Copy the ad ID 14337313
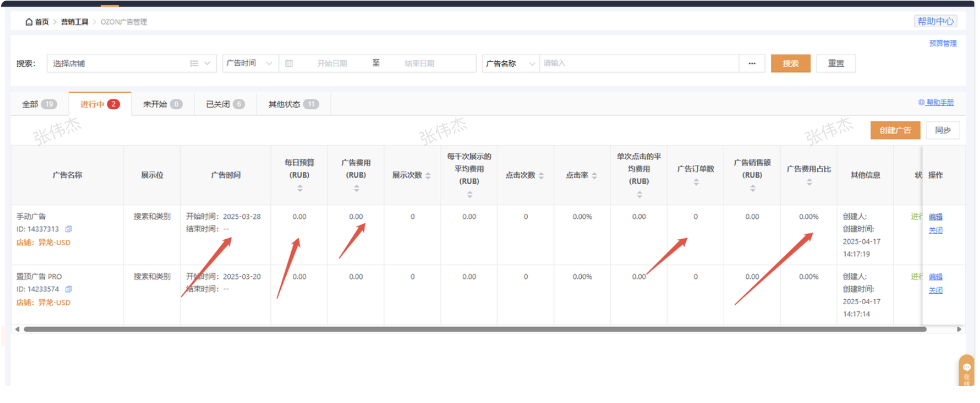 coord(69,229)
